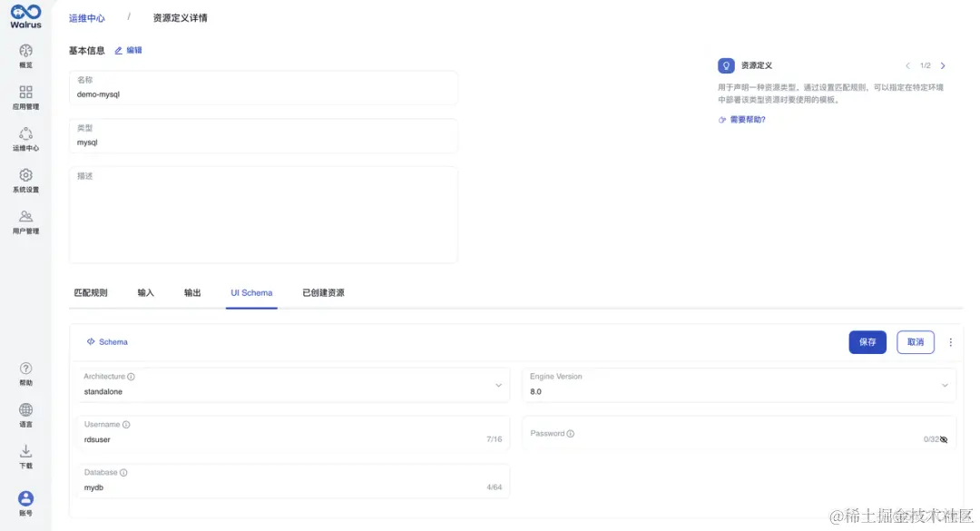Click the 编辑 edit link
The width and height of the screenshot is (980, 531).
point(134,51)
